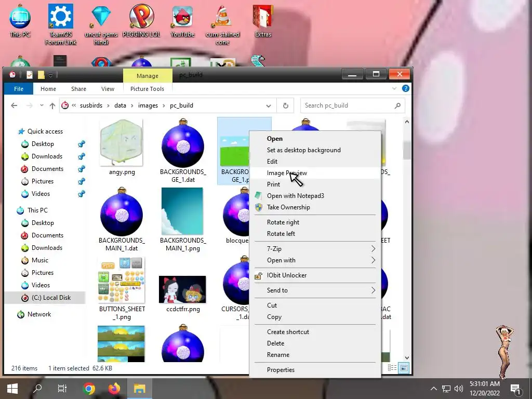Click the Back navigation arrow in Explorer
The height and width of the screenshot is (399, 532).
[14, 105]
